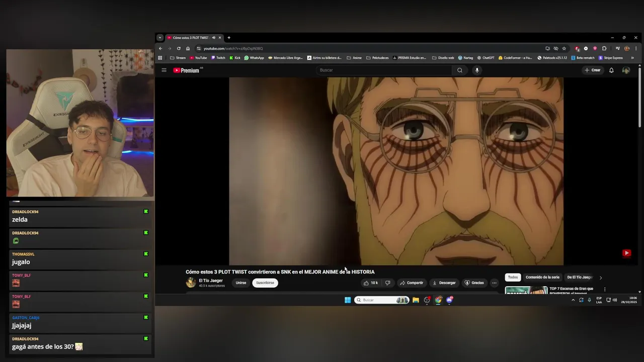Click the Gracias button
The image size is (644, 362).
click(x=474, y=283)
